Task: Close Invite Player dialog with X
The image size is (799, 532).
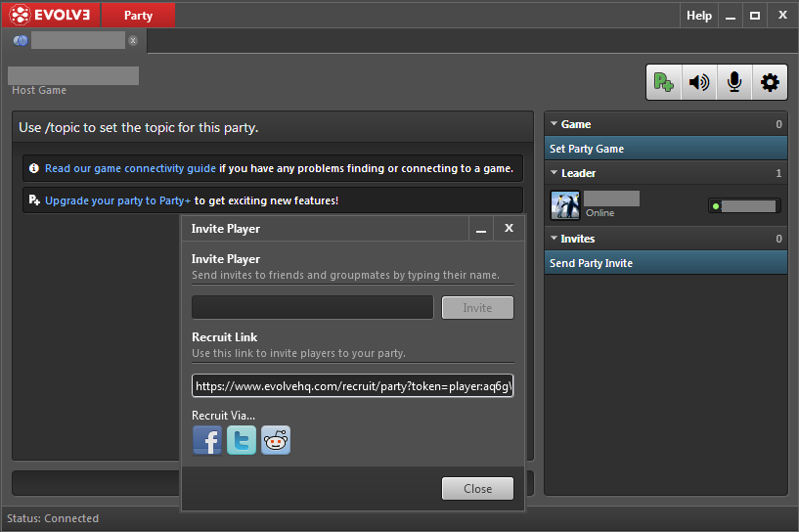Action: point(509,228)
